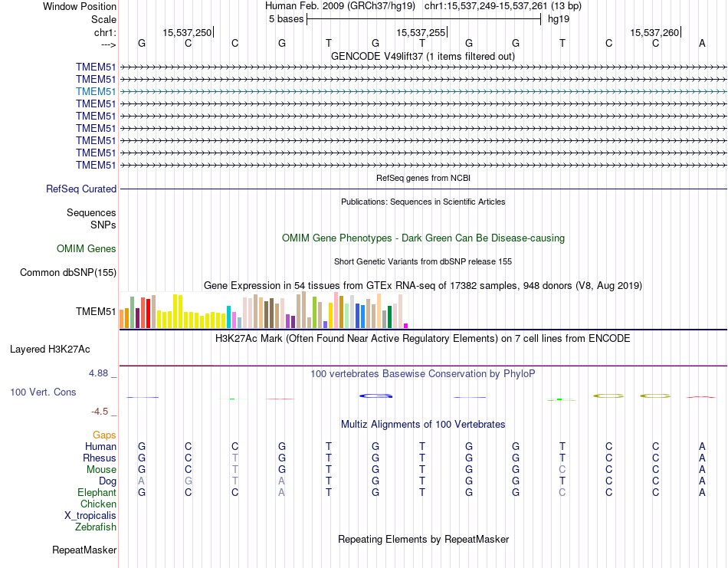Click TMEM51 label beside GTEx bar chart
The width and height of the screenshot is (728, 568).
click(96, 312)
